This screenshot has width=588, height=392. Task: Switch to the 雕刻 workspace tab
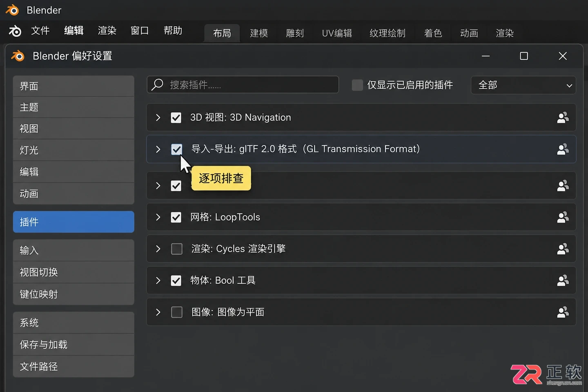point(295,33)
